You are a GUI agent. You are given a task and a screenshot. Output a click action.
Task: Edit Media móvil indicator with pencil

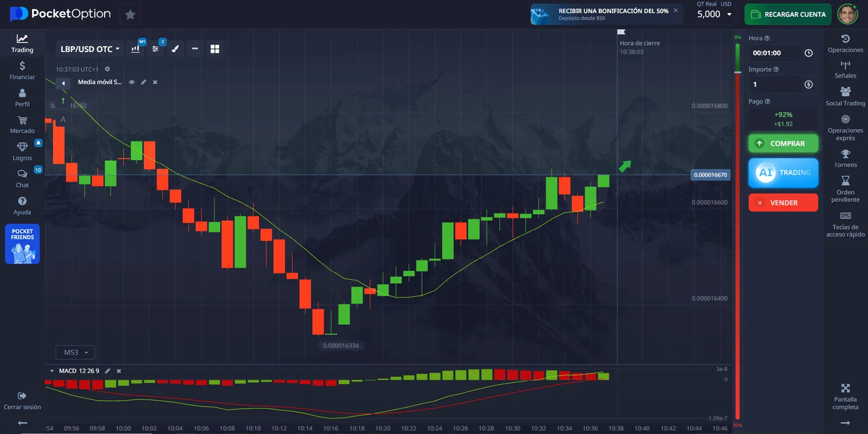point(144,82)
